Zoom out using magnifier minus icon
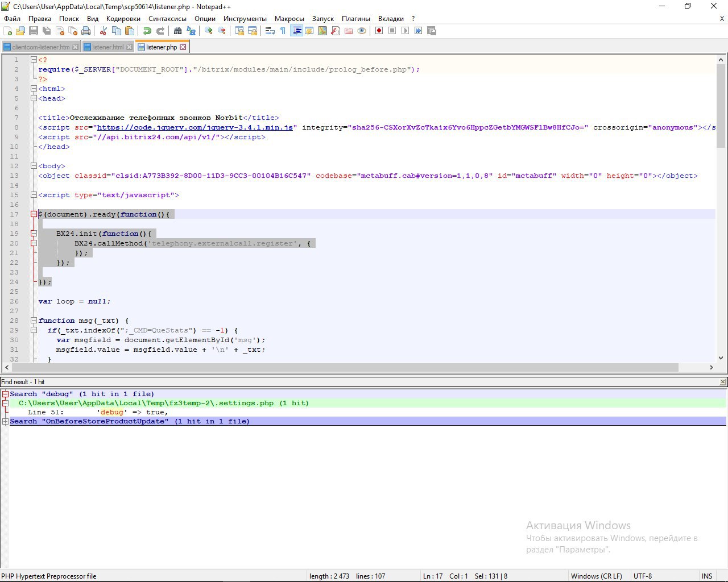 click(222, 31)
